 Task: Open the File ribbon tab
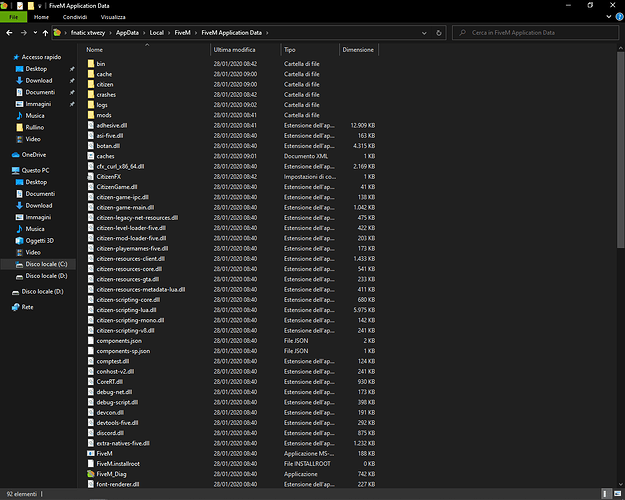(14, 17)
